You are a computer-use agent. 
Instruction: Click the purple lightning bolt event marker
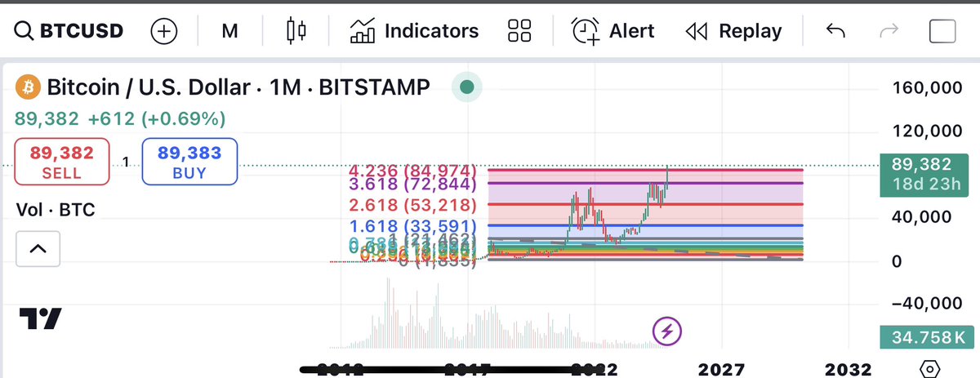666,331
